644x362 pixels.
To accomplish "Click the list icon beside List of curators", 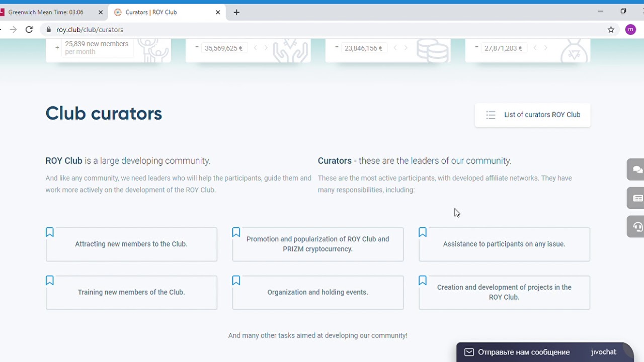I will (491, 115).
